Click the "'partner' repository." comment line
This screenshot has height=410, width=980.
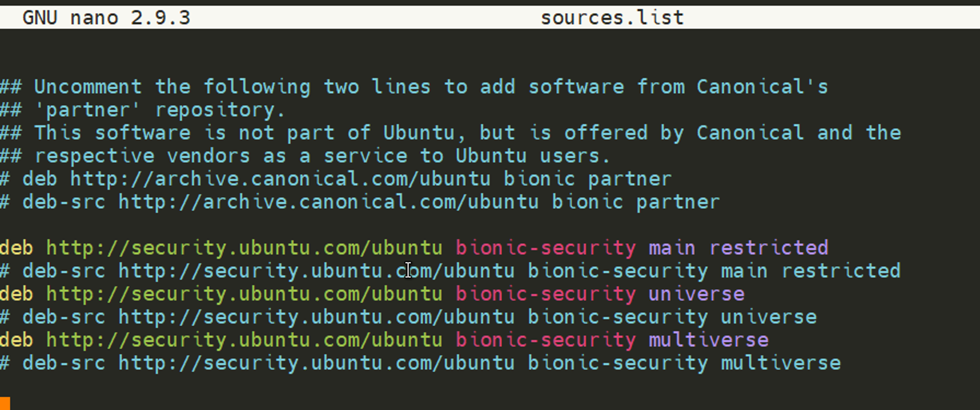pyautogui.click(x=159, y=110)
